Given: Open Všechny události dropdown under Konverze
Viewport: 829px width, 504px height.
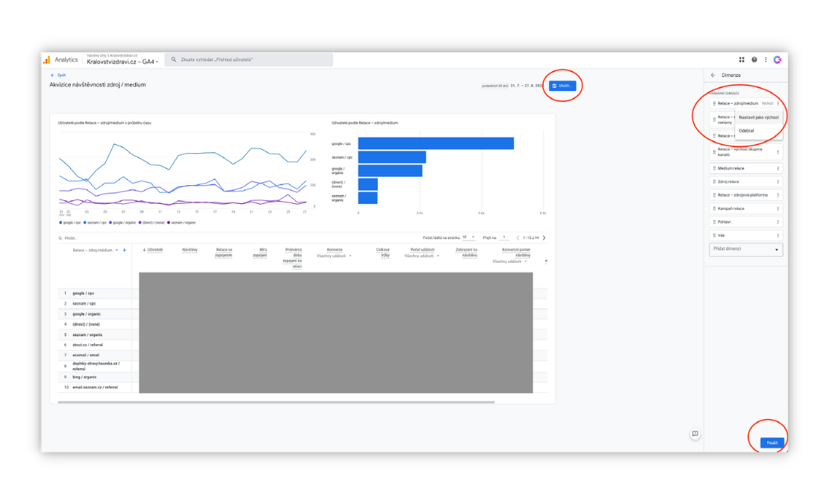Looking at the screenshot, I should point(334,256).
